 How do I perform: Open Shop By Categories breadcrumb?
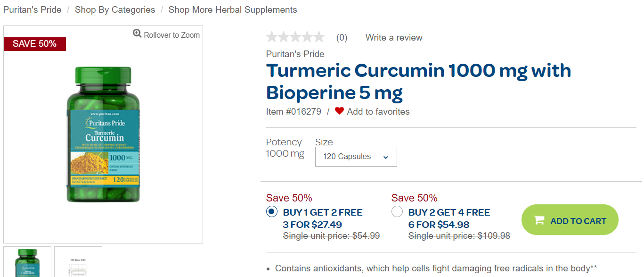click(115, 10)
